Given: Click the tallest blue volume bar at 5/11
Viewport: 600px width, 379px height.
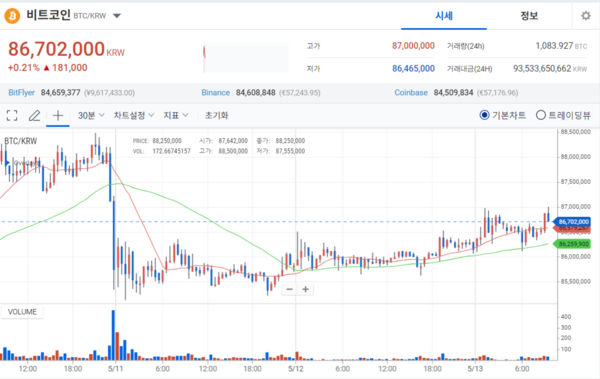Looking at the screenshot, I should (113, 335).
